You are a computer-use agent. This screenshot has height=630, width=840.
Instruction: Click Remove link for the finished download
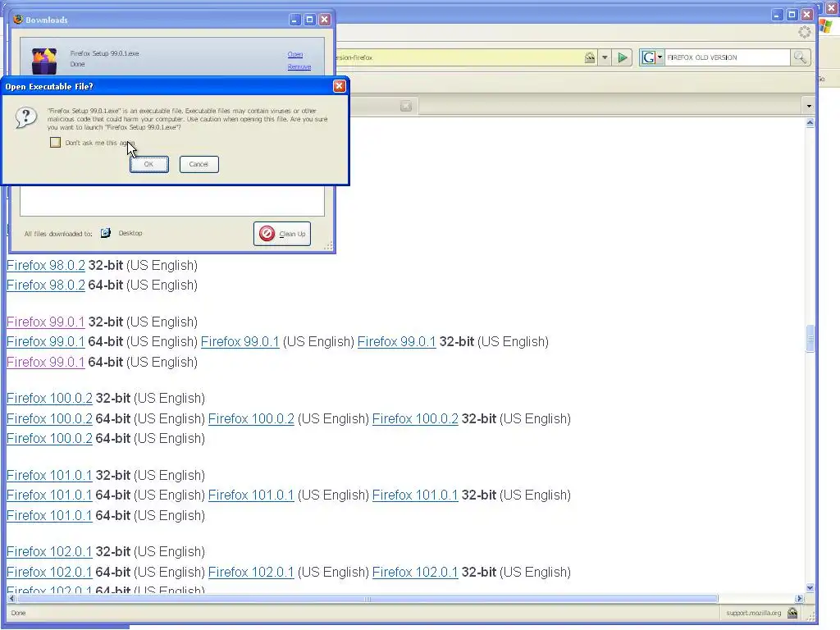[299, 66]
